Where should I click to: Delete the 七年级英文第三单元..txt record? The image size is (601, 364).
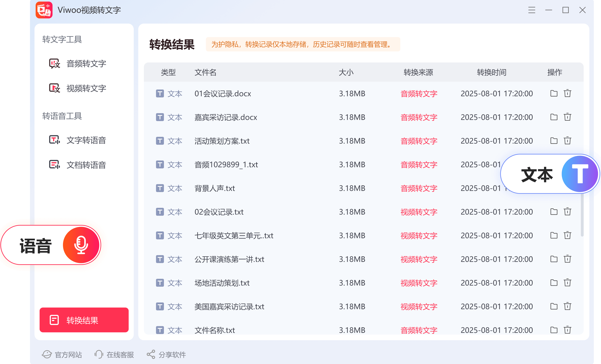click(x=567, y=235)
